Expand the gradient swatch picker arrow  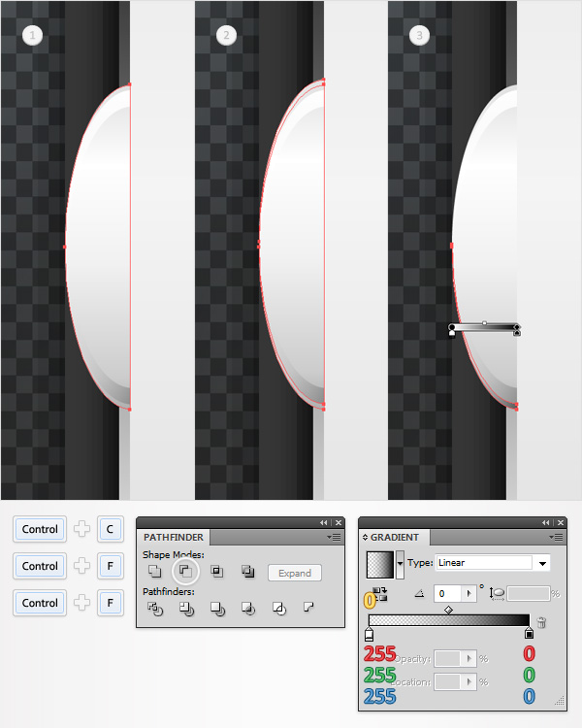(400, 564)
